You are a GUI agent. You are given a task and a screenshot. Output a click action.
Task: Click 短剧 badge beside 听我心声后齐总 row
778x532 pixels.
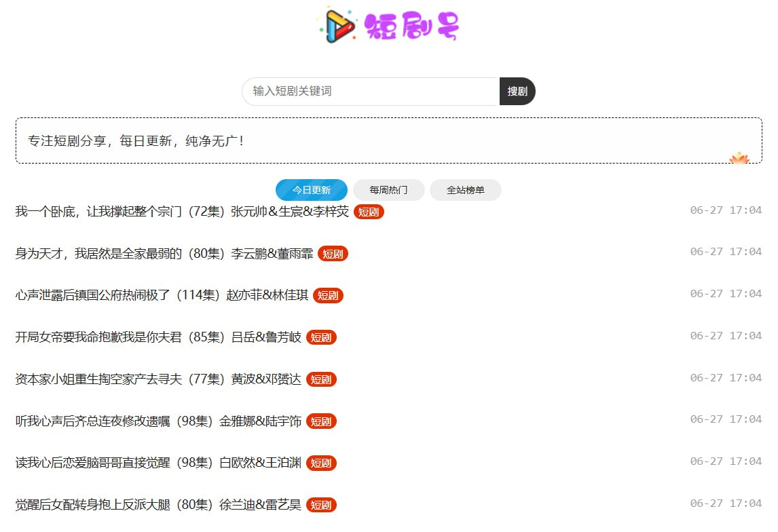[321, 421]
